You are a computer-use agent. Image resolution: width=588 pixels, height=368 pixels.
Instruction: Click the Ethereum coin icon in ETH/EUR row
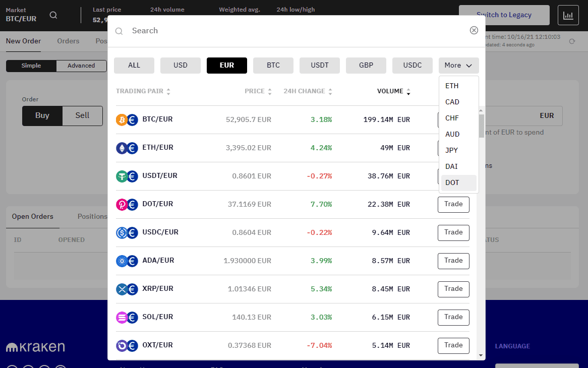coord(122,148)
